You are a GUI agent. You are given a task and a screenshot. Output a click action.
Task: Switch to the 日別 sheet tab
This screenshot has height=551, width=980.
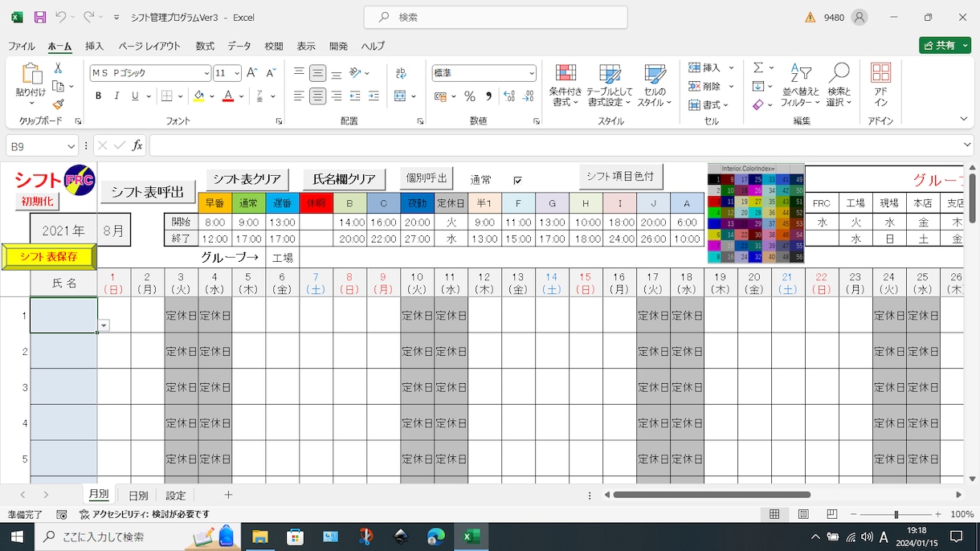138,496
